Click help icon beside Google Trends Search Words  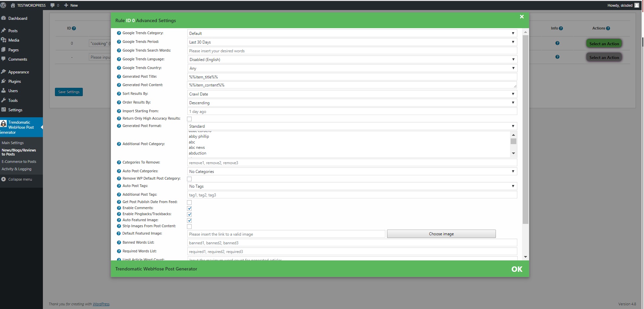(119, 51)
